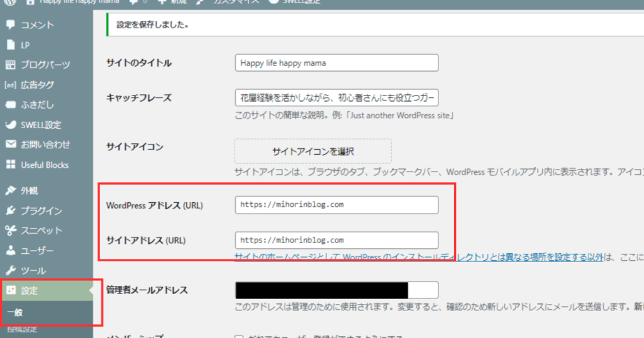The width and height of the screenshot is (644, 338).
Task: Click the スニペット scissors icon
Action: (x=10, y=231)
